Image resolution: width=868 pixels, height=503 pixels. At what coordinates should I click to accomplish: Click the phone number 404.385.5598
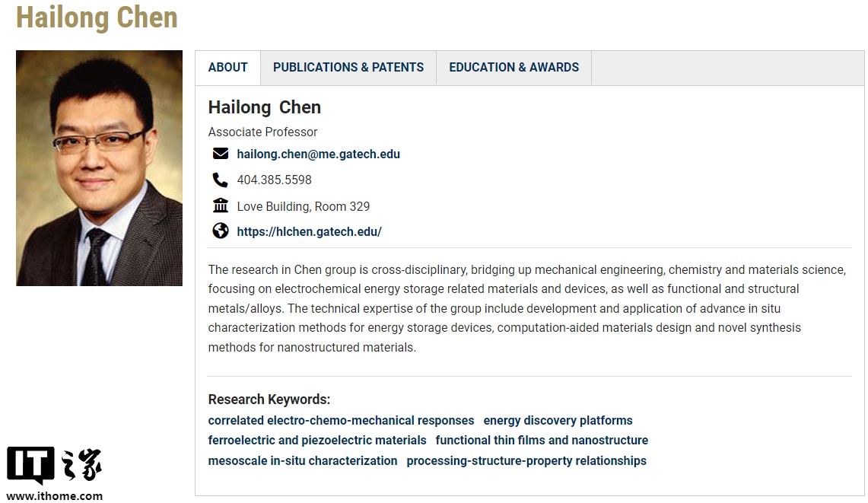pyautogui.click(x=274, y=180)
